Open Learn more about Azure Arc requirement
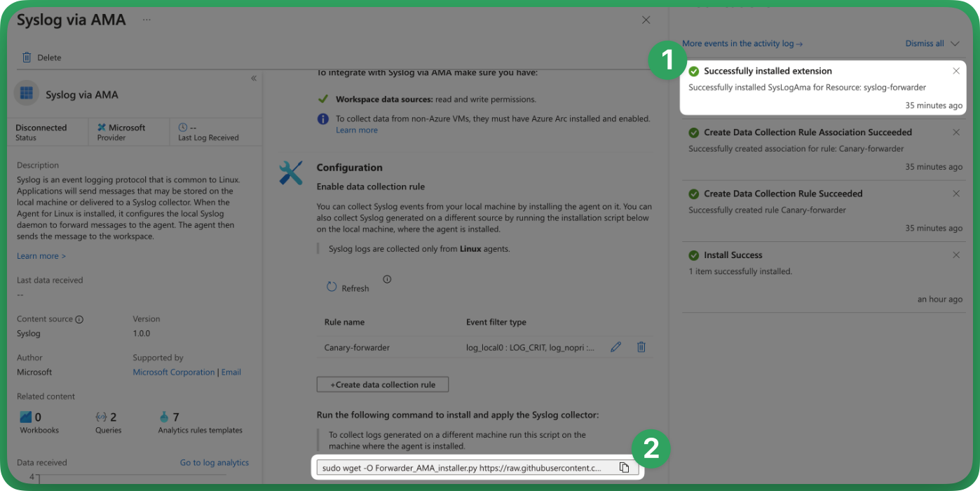Image resolution: width=980 pixels, height=491 pixels. 357,130
